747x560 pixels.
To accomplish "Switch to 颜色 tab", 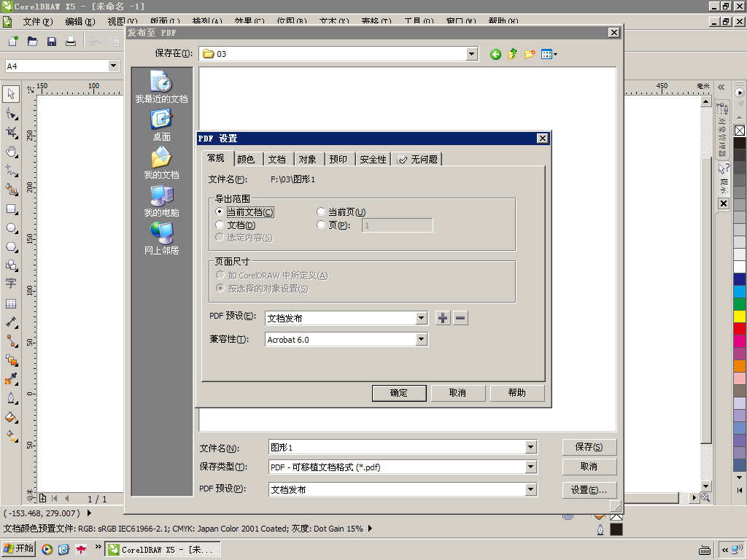I will point(246,159).
